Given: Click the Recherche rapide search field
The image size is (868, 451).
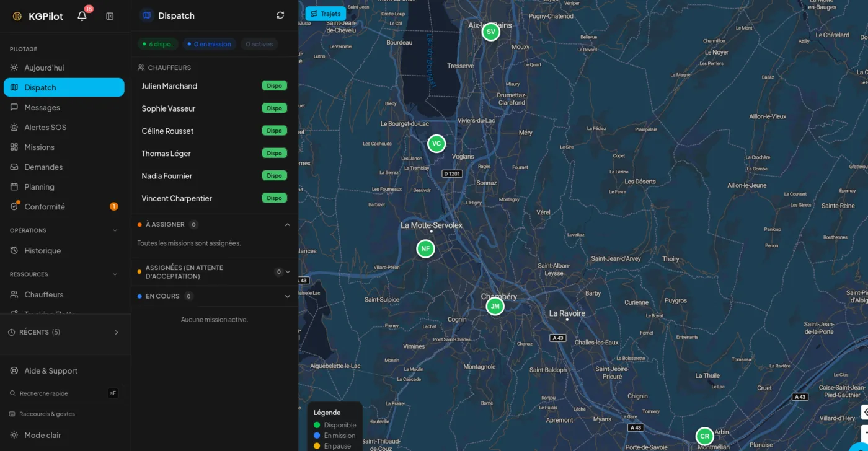Looking at the screenshot, I should 64,393.
